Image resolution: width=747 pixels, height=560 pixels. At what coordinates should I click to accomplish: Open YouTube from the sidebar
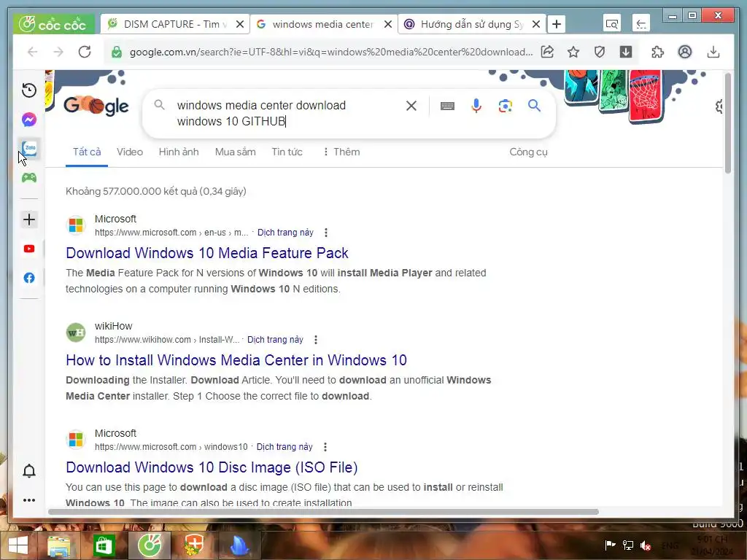coord(29,249)
